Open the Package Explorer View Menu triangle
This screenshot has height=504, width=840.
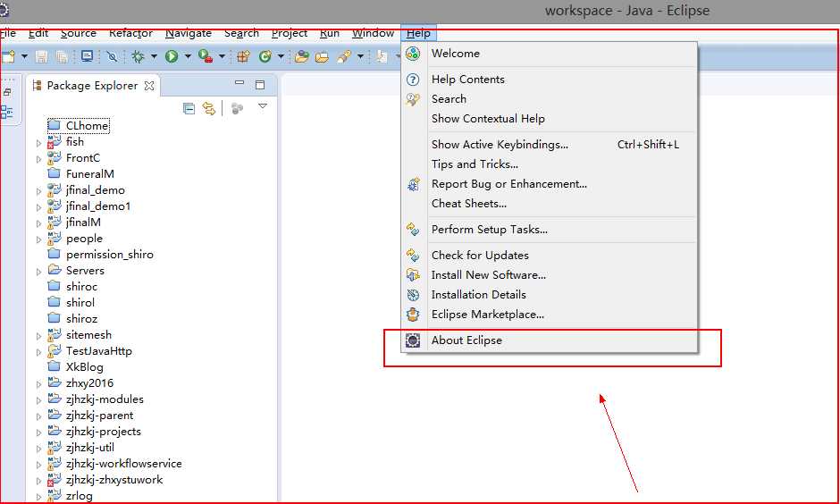pos(263,106)
